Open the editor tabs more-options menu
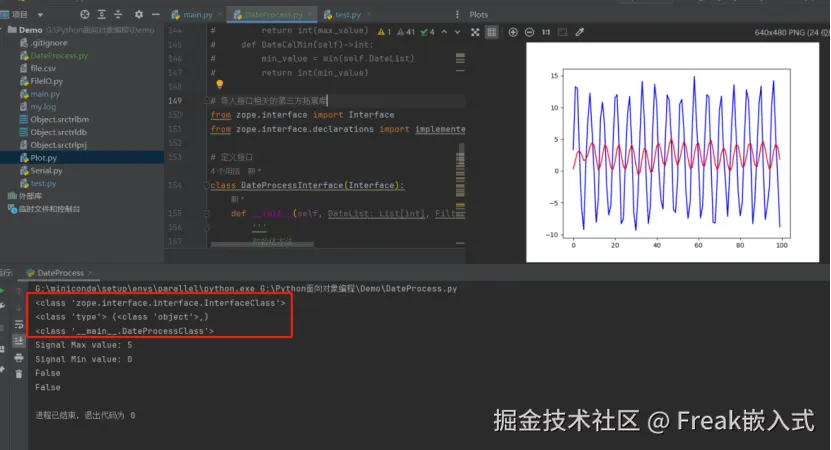 point(457,15)
